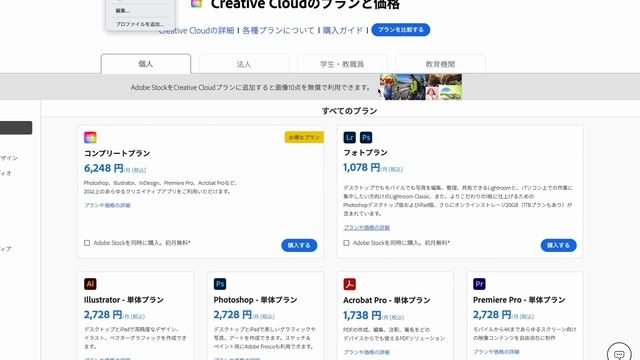
Task: Click the 2,728 円 Illustrator price
Action: tap(103, 315)
